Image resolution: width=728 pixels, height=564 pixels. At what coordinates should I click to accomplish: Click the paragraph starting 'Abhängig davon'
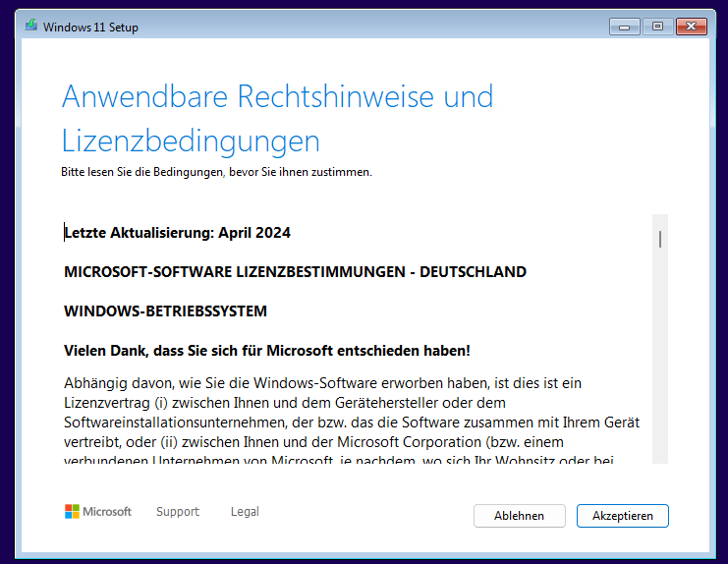click(352, 422)
